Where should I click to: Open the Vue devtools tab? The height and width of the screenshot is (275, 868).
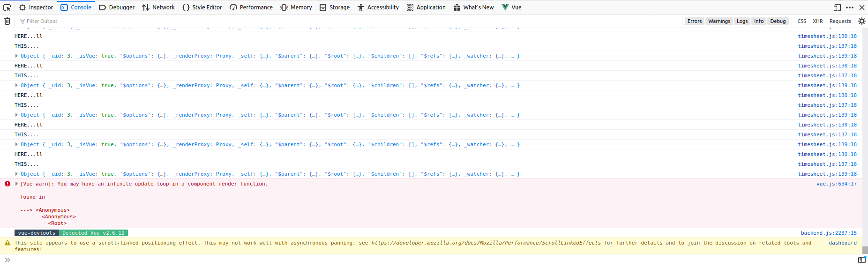[x=511, y=7]
